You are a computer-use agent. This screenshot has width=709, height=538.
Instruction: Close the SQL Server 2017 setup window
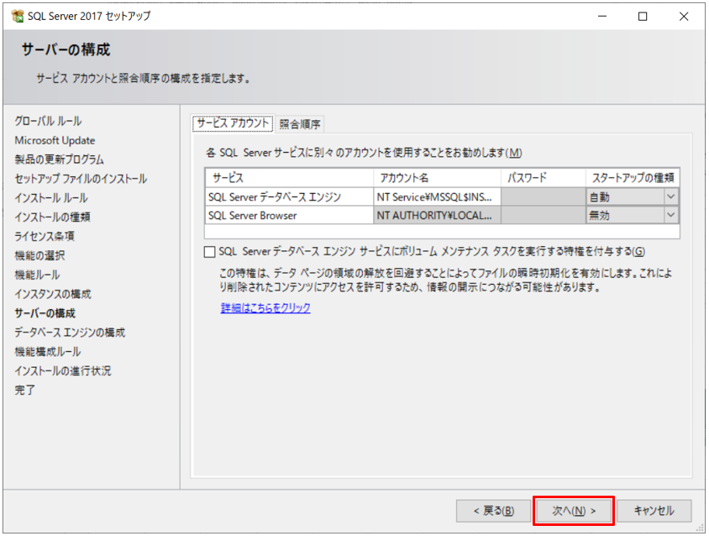tap(684, 17)
